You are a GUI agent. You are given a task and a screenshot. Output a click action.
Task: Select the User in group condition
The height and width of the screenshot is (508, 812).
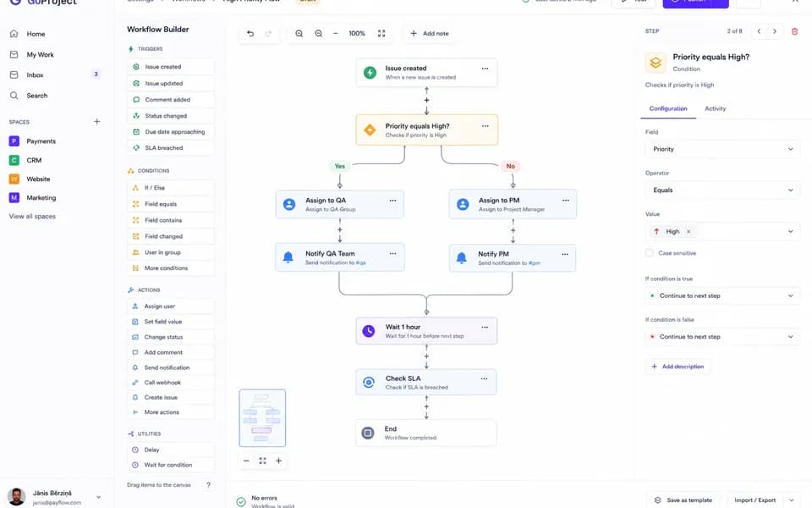(170, 252)
